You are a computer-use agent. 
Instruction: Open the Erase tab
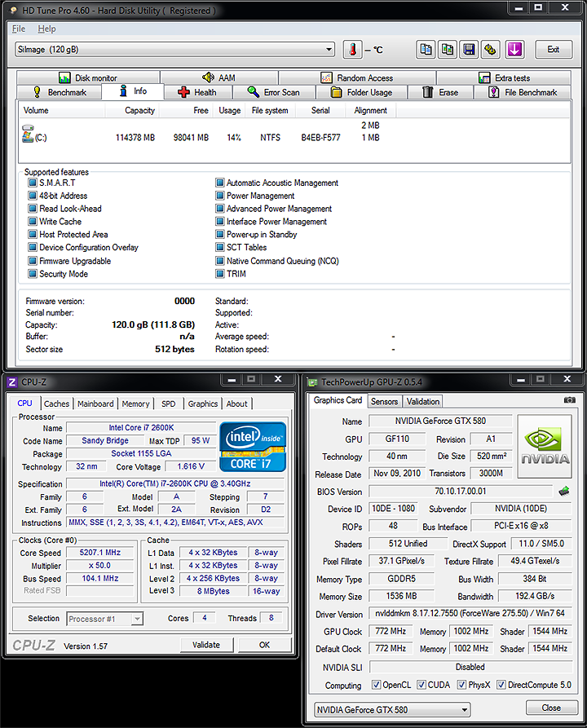coord(441,92)
